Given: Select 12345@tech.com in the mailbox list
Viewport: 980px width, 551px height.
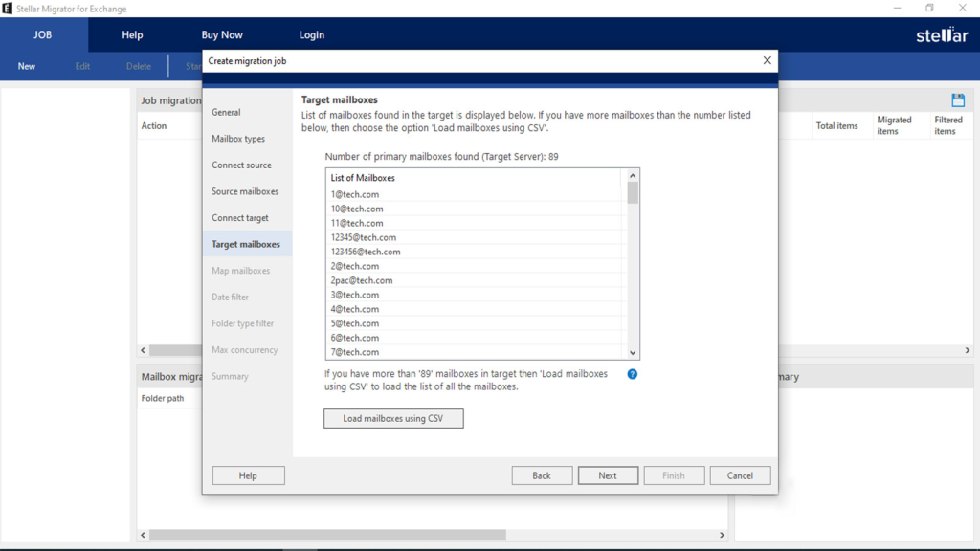Looking at the screenshot, I should point(364,237).
